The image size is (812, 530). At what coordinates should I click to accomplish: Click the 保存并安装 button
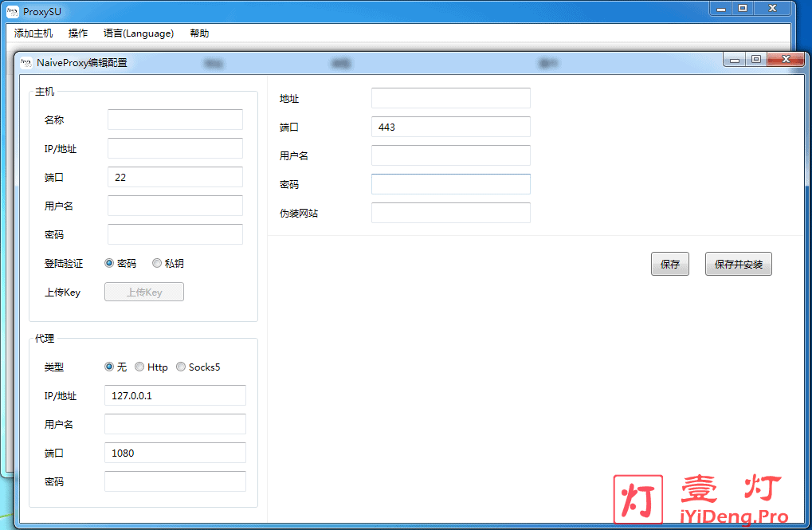tap(739, 264)
